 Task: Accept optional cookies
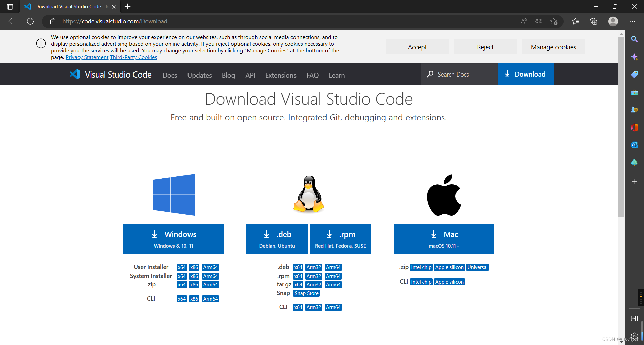click(x=417, y=47)
